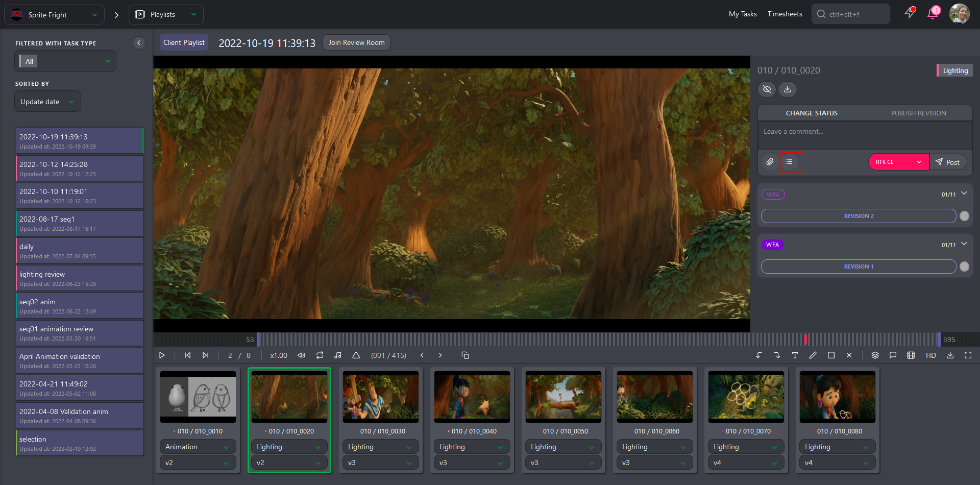This screenshot has width=980, height=485.
Task: Open the Sprite Fright production dropdown
Action: 54,15
